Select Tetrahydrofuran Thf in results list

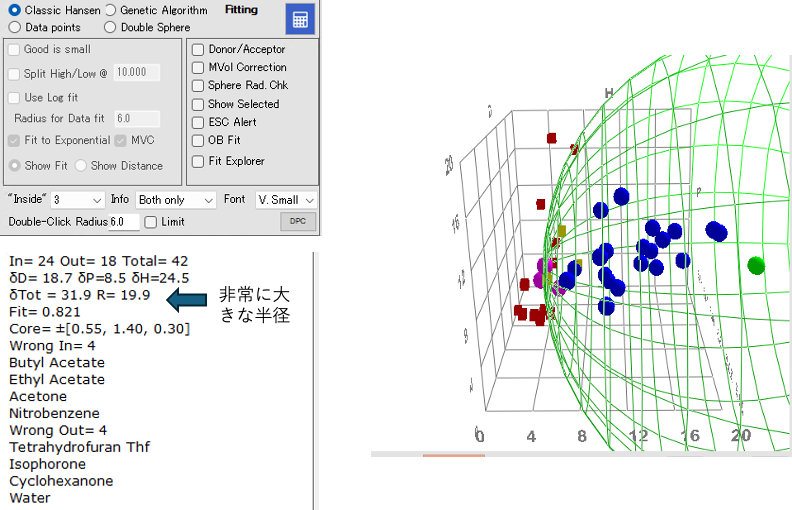79,447
